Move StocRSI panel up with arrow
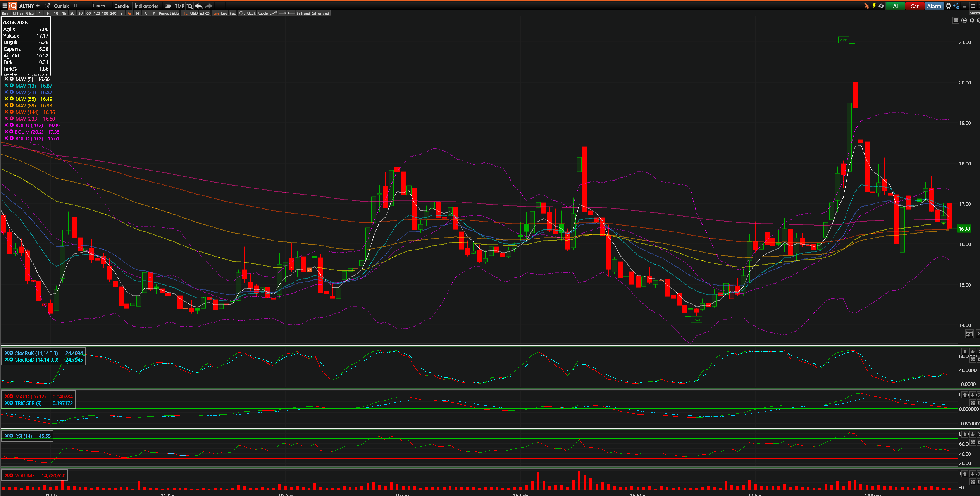The image size is (980, 496). click(965, 351)
